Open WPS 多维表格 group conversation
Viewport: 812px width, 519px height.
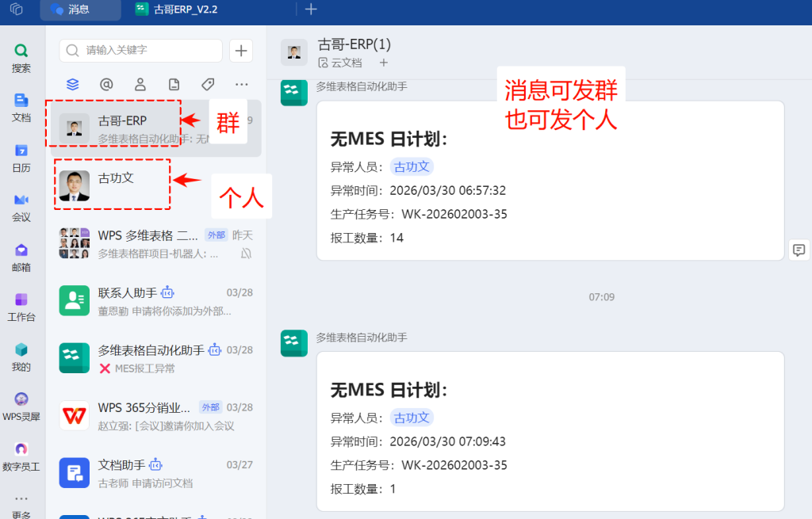click(x=155, y=243)
